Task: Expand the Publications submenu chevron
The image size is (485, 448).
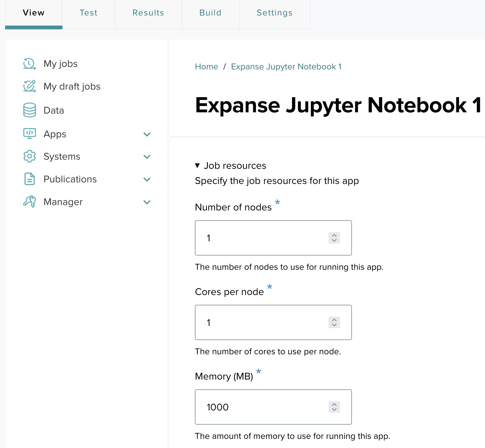Action: pos(147,180)
